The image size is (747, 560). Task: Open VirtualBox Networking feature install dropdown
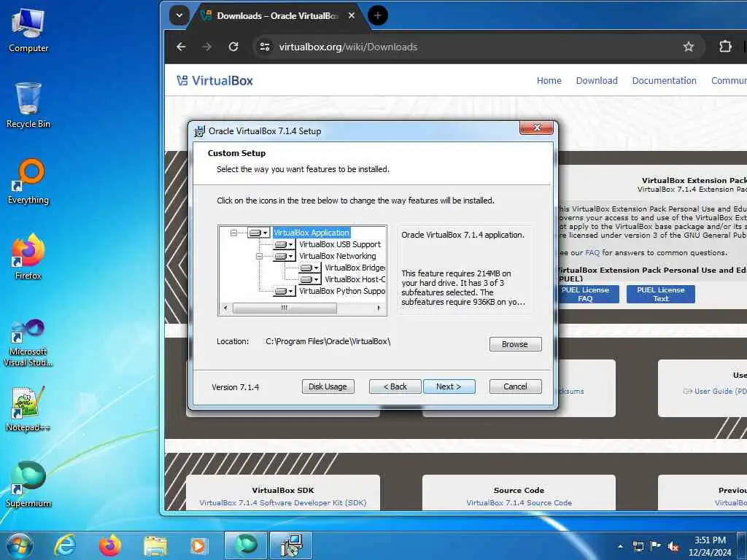click(284, 256)
